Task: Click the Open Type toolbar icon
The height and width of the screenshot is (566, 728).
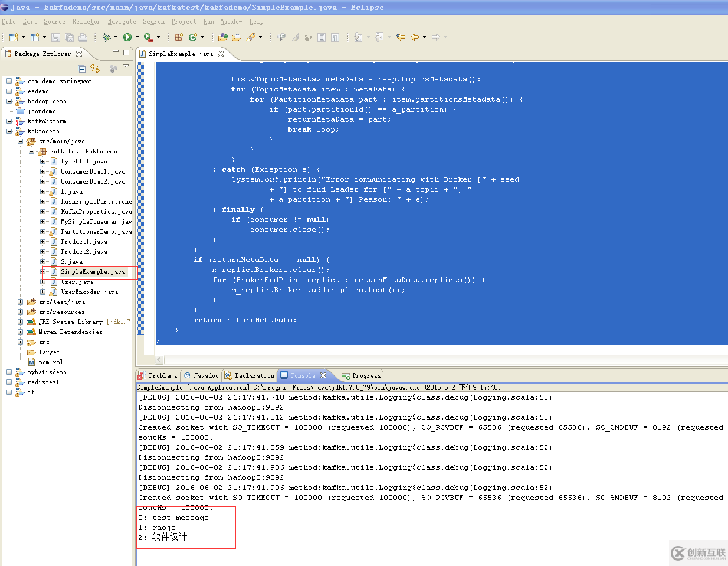Action: tap(222, 37)
